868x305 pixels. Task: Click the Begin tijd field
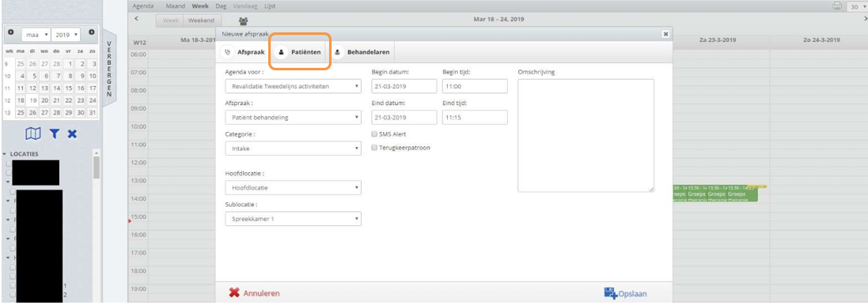pyautogui.click(x=475, y=86)
